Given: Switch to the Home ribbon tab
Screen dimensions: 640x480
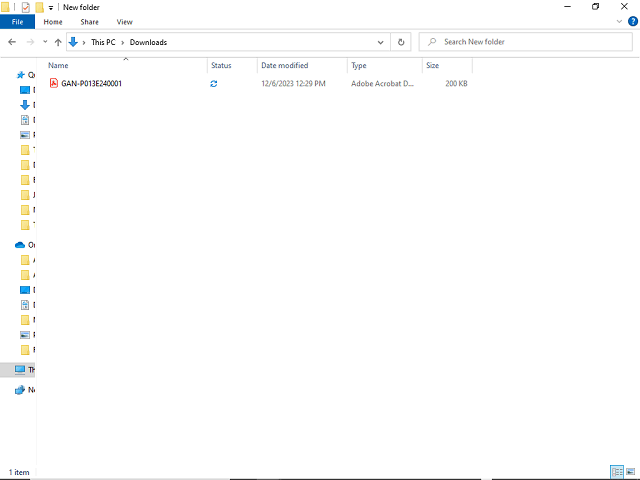Looking at the screenshot, I should (53, 22).
